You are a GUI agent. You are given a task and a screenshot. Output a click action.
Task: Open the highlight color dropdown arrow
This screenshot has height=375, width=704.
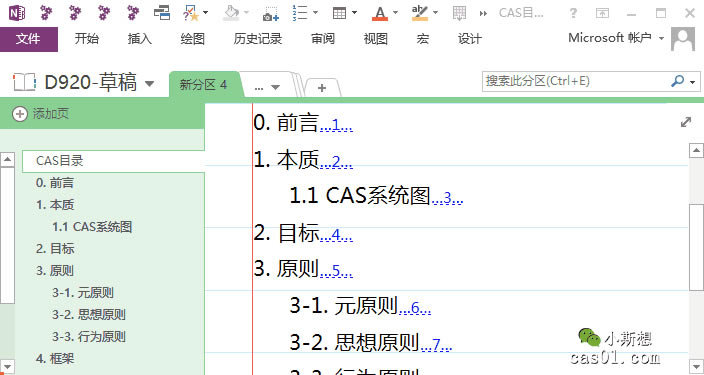(x=435, y=13)
